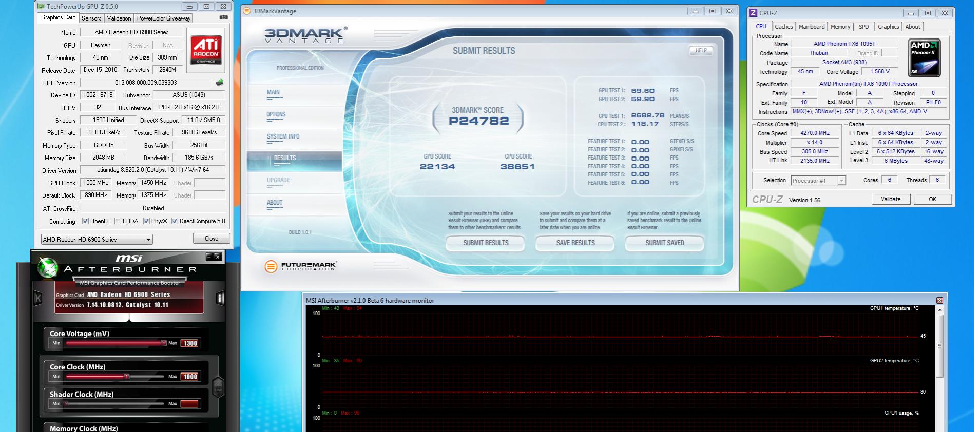Open the Mainboard tab in CPU-Z
The width and height of the screenshot is (980, 432).
point(812,27)
